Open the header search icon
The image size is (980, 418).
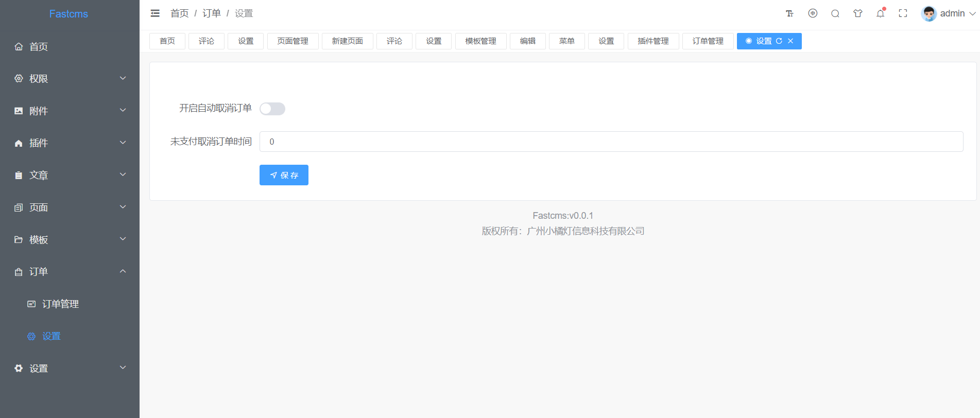[835, 13]
